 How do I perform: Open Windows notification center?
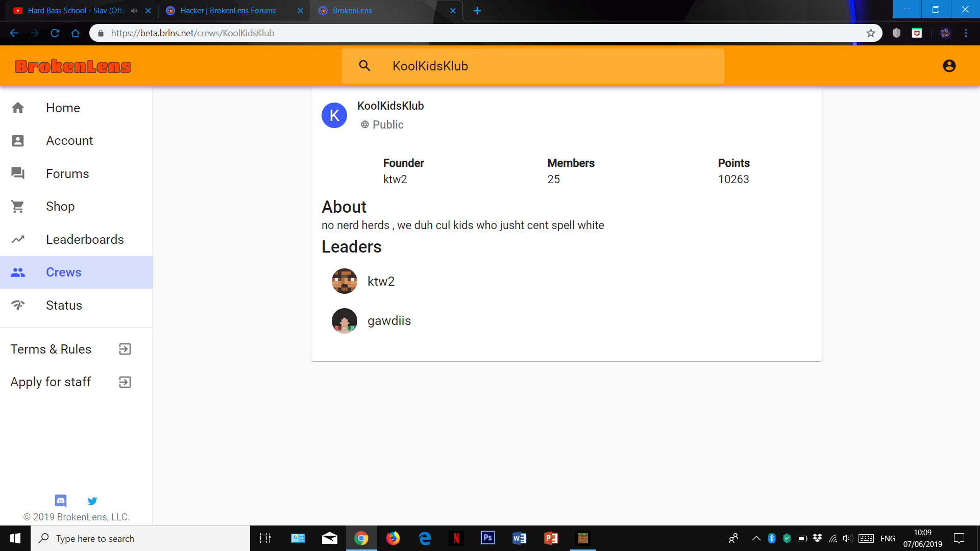(x=959, y=538)
